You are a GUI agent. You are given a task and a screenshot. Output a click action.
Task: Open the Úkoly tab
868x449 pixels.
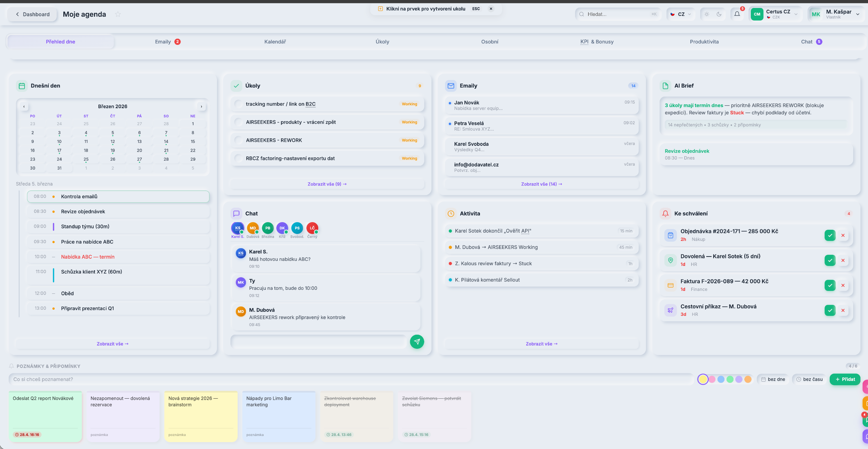(382, 42)
